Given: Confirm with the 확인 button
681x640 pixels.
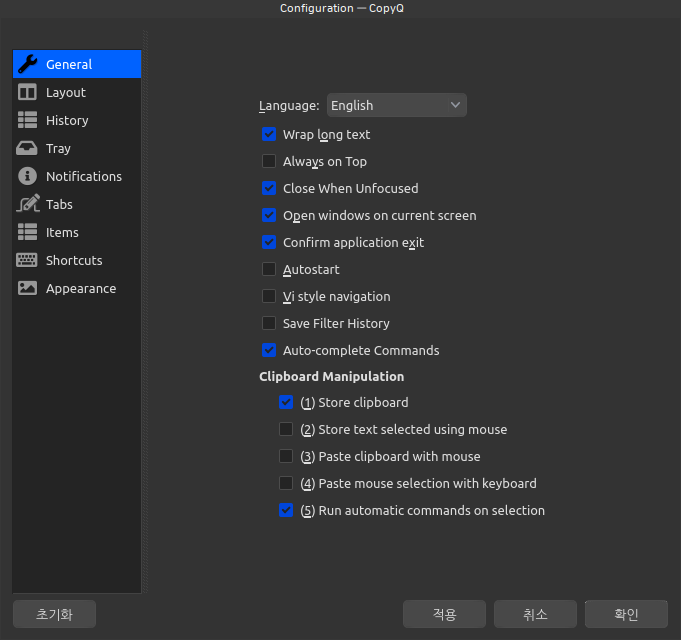Looking at the screenshot, I should [x=626, y=614].
